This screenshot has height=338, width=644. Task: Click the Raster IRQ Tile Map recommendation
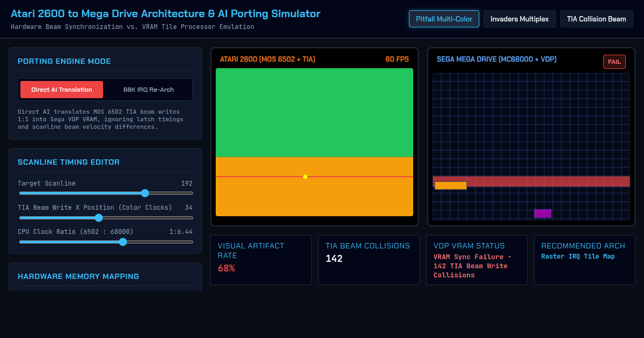pos(578,256)
